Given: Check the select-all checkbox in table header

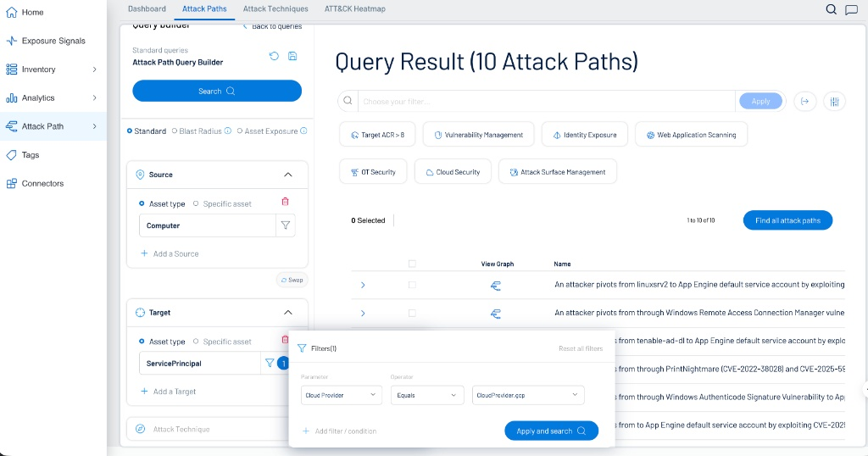Looking at the screenshot, I should (412, 264).
